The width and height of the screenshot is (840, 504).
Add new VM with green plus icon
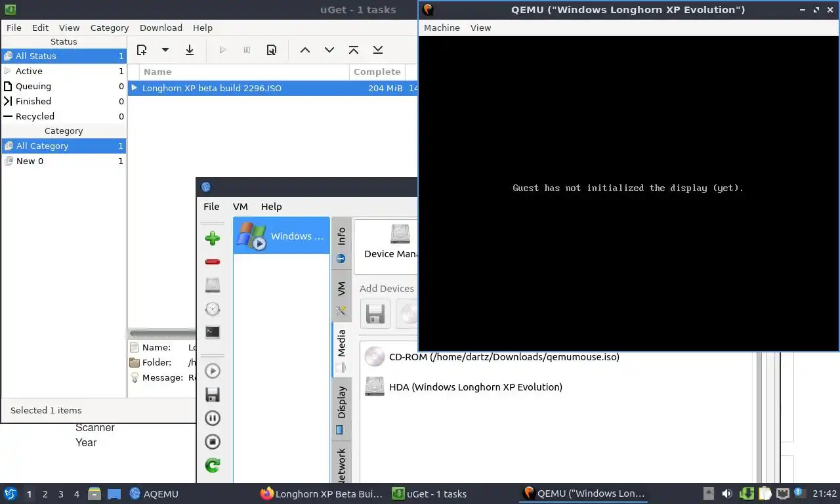tap(212, 238)
